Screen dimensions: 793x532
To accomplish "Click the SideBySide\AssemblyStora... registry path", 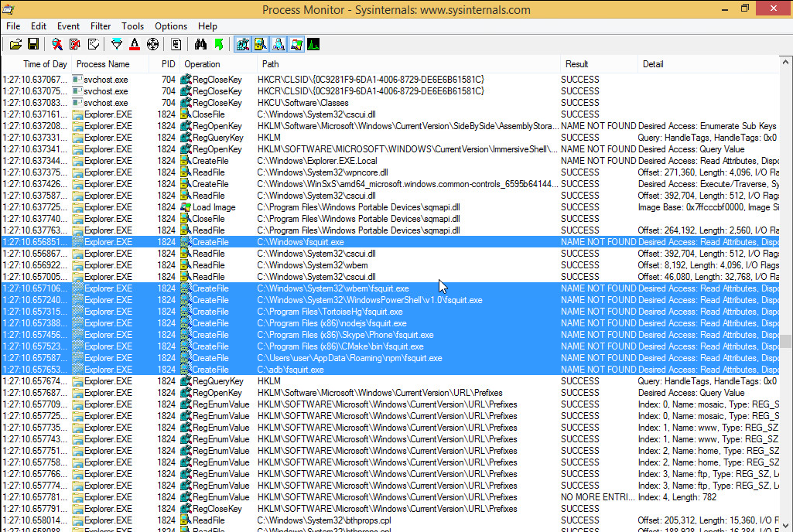I will 408,126.
